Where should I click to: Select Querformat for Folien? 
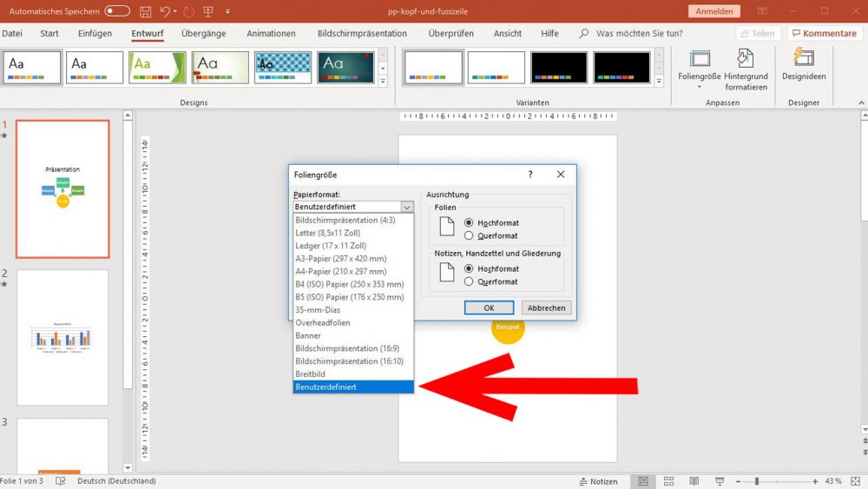469,235
